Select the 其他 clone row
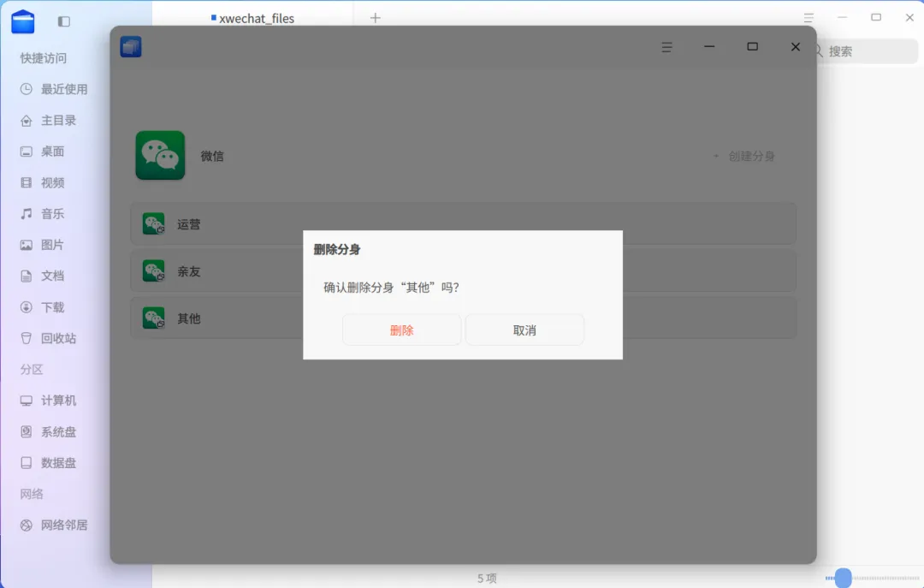The height and width of the screenshot is (588, 924). click(463, 318)
